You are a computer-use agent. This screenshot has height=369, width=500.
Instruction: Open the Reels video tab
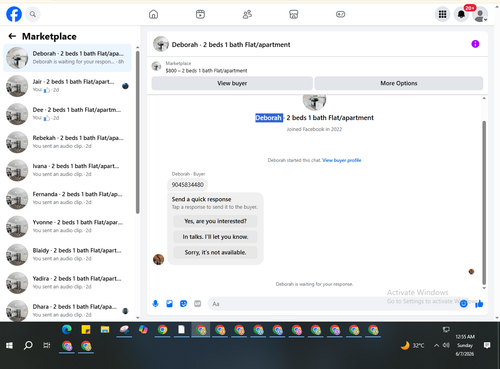click(200, 14)
